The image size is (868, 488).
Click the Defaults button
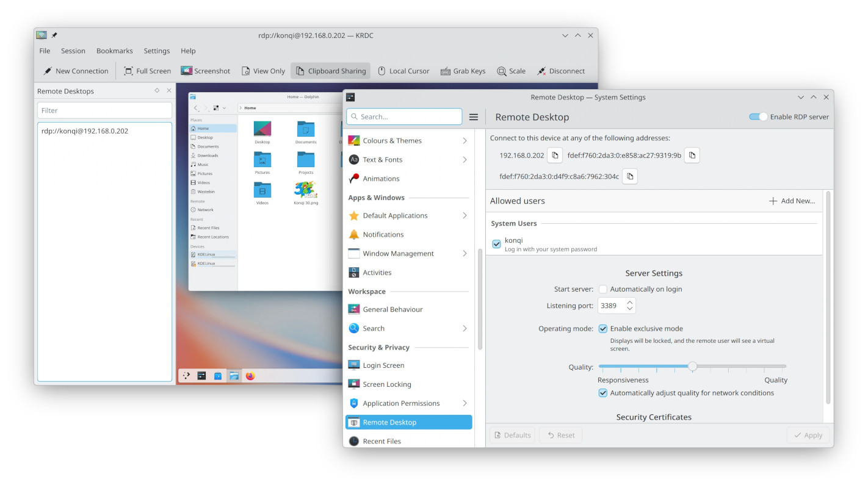[512, 435]
